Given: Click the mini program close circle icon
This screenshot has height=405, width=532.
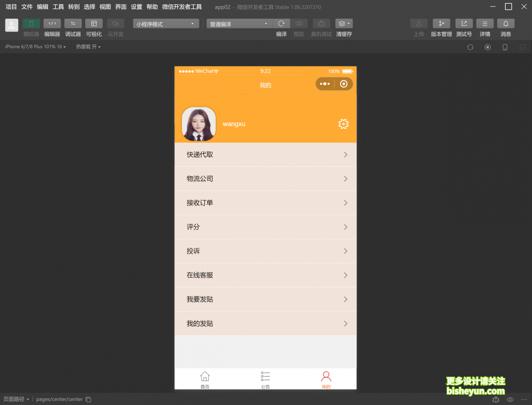Looking at the screenshot, I should pyautogui.click(x=344, y=84).
